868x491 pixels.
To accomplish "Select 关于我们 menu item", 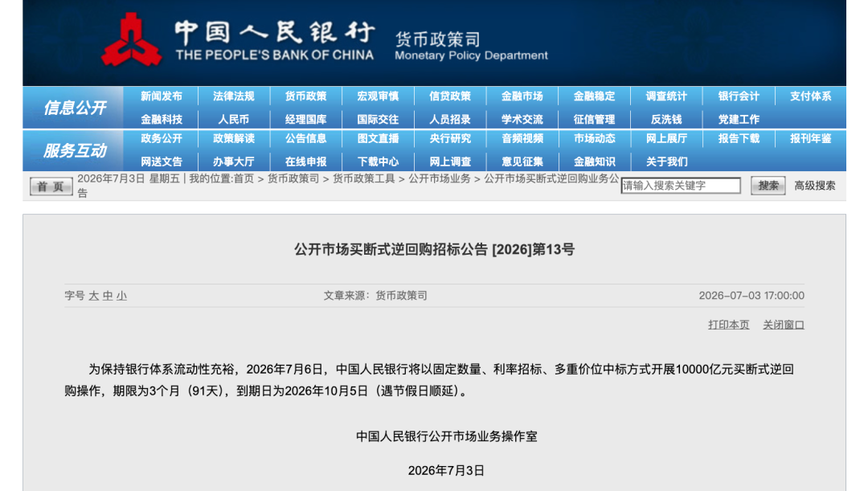I will [x=666, y=162].
